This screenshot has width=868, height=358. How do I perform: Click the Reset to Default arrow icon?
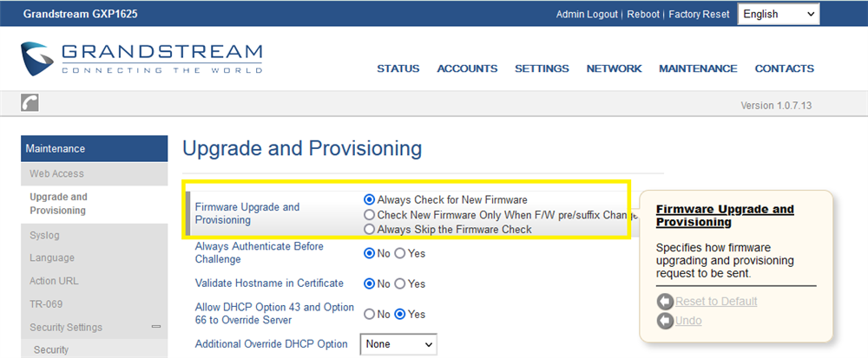click(665, 301)
